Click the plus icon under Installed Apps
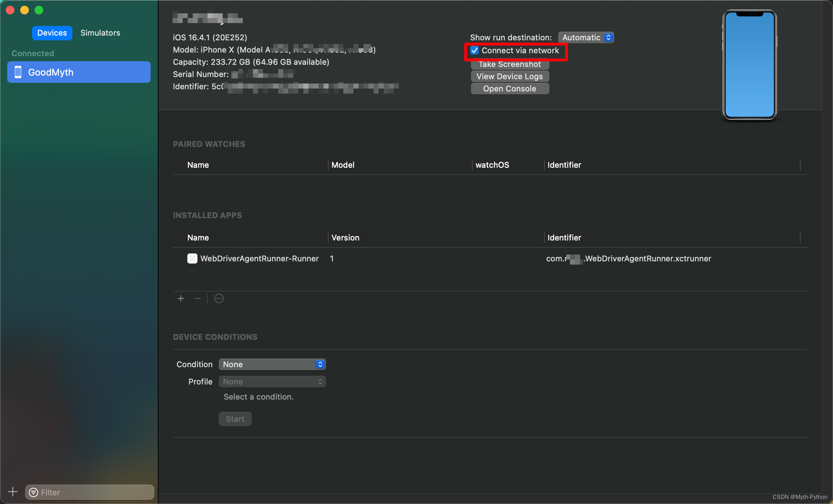This screenshot has height=504, width=833. coord(181,298)
